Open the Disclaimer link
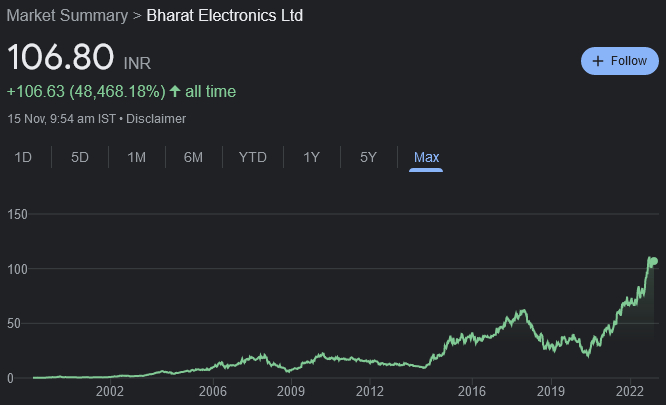Viewport: 666px width, 405px height. (x=157, y=119)
